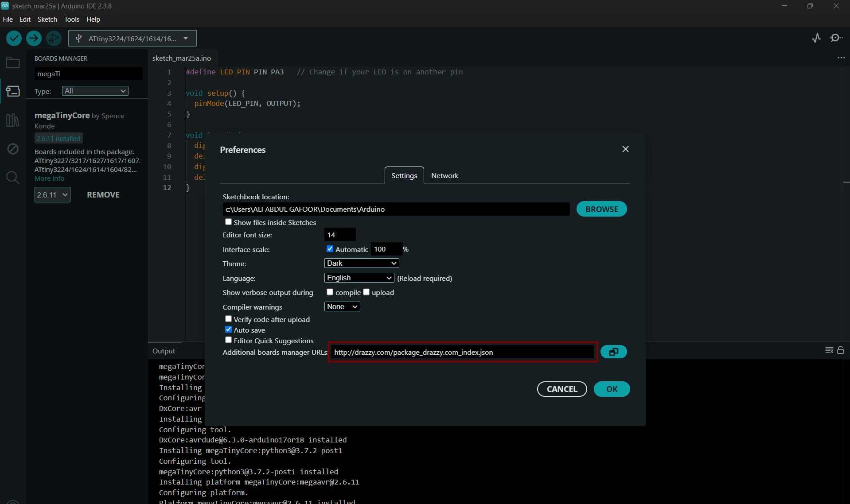Open the Compiler warnings dropdown

click(342, 306)
